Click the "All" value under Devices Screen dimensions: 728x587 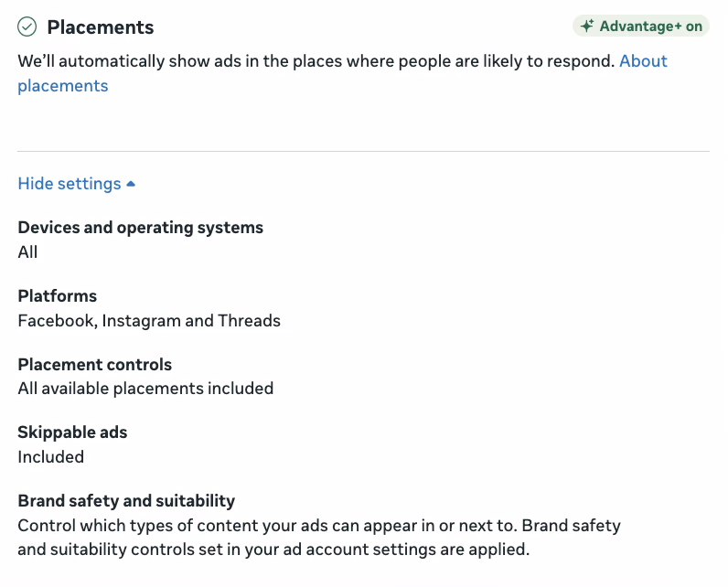coord(28,252)
